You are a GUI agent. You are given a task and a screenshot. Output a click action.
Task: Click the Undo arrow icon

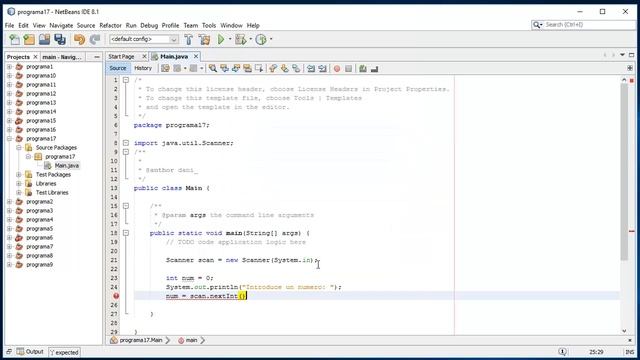79,39
